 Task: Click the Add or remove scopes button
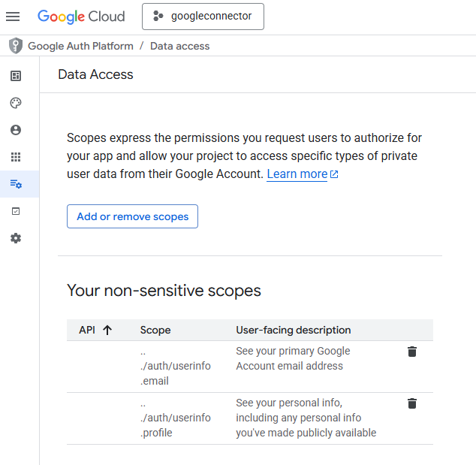[x=132, y=216]
